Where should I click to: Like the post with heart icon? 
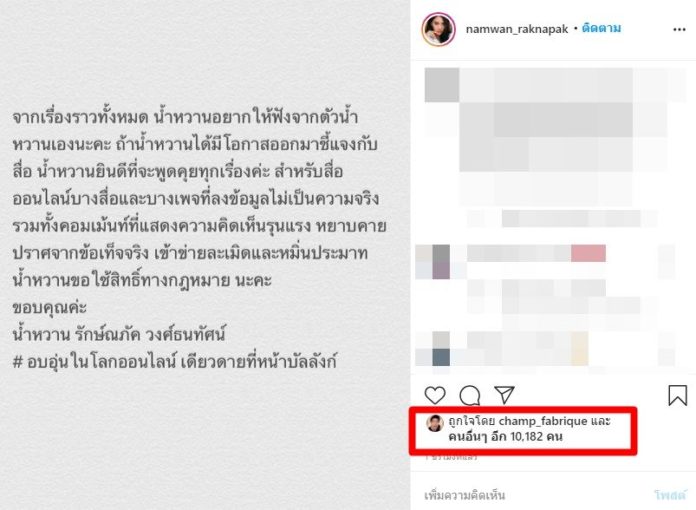pos(435,395)
